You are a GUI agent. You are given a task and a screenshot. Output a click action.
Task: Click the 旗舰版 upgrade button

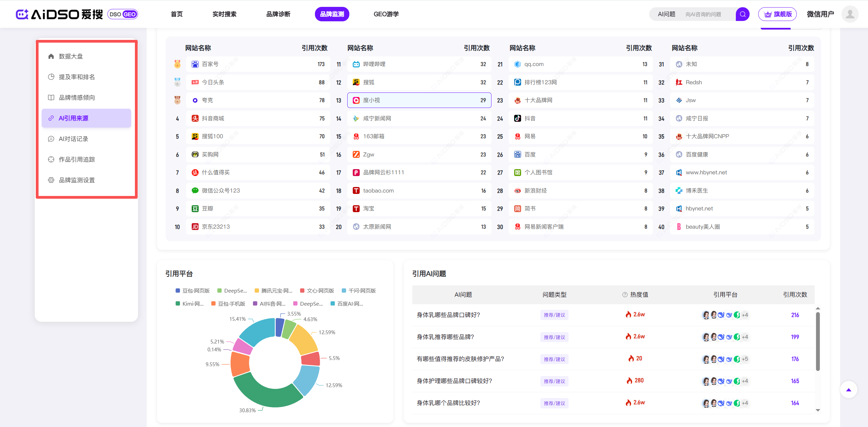[x=777, y=14]
